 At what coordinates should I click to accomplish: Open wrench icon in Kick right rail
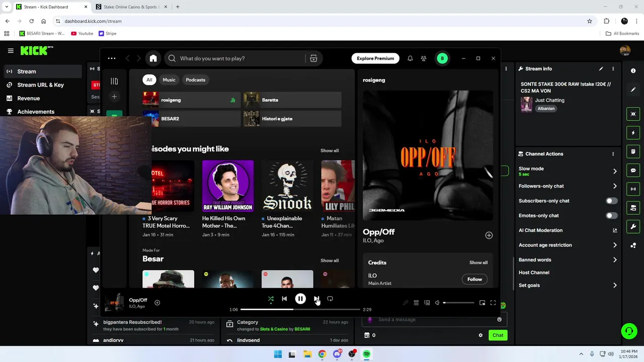[x=633, y=227]
